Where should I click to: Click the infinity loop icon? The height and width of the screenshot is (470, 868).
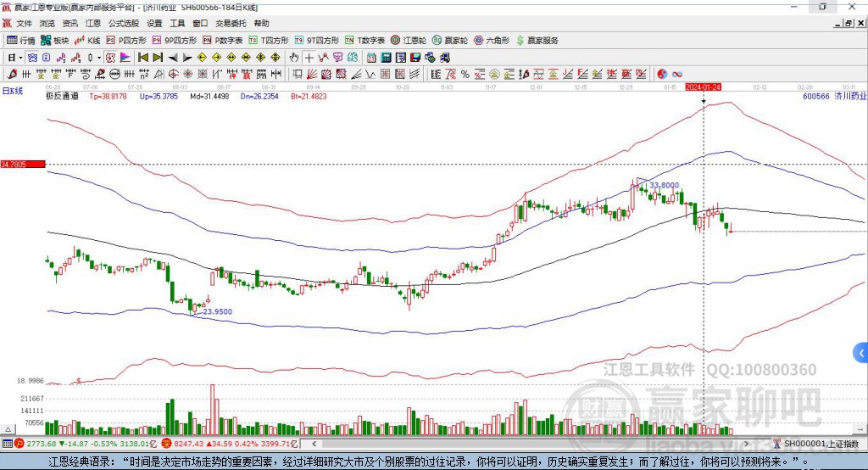(x=676, y=74)
